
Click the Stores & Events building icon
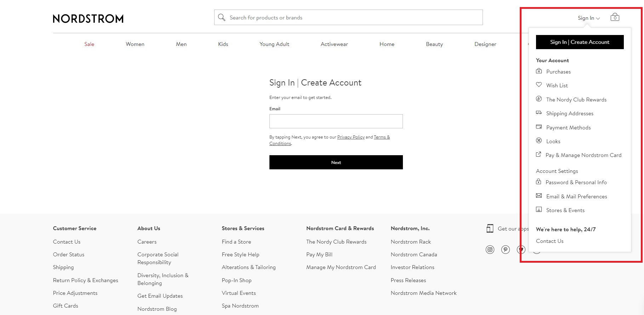pyautogui.click(x=539, y=210)
